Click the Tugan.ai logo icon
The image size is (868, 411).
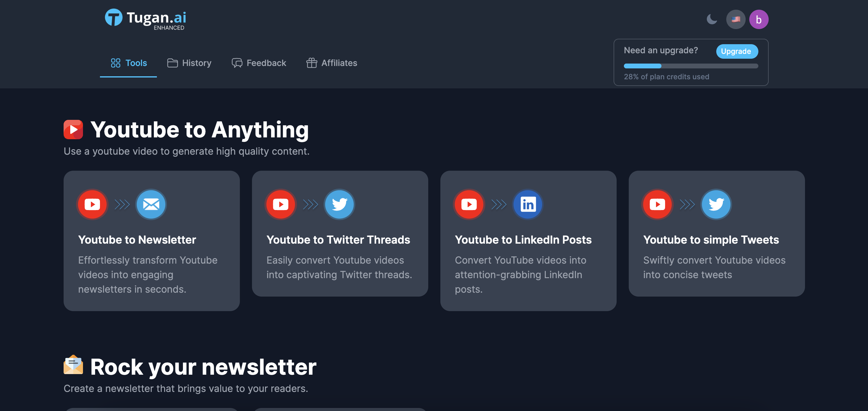pyautogui.click(x=114, y=18)
